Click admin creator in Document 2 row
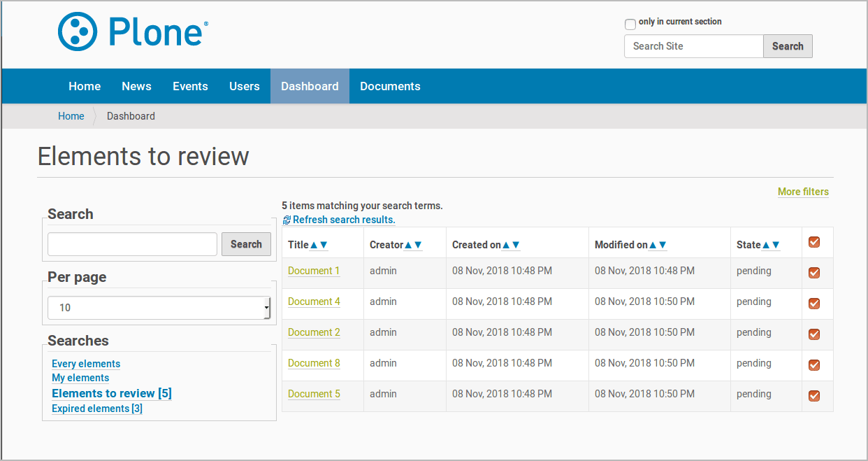 [383, 332]
